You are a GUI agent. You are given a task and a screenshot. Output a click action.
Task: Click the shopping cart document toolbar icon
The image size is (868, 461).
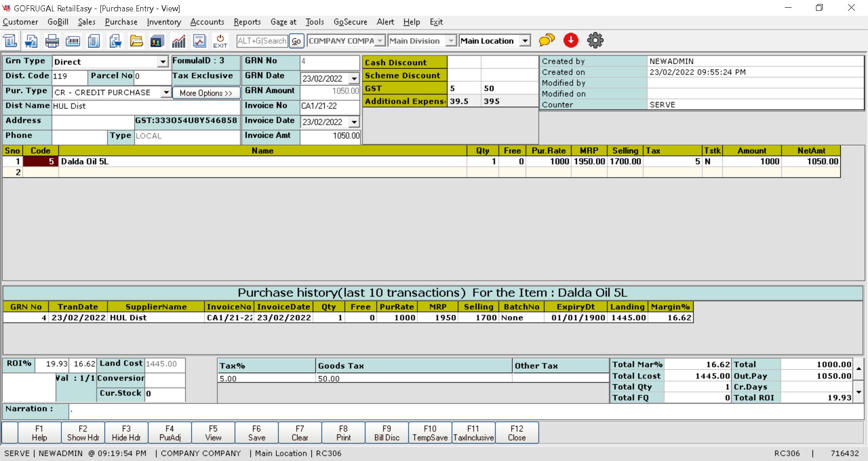tap(31, 41)
